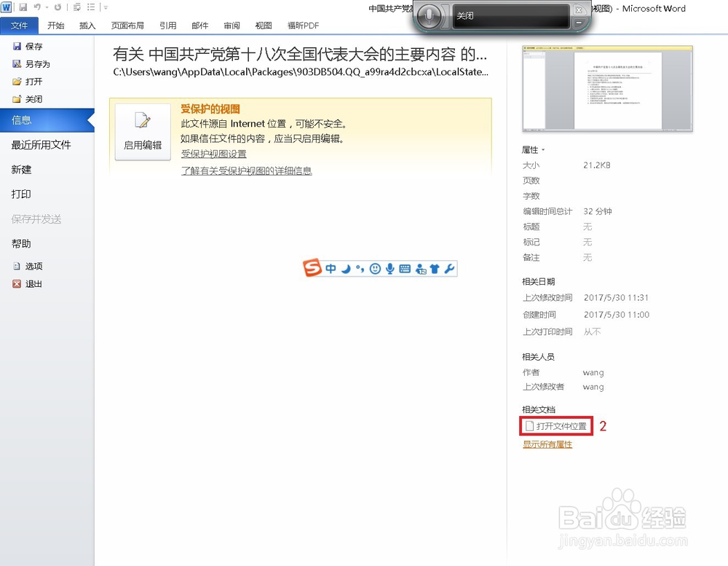Expand the 属性 properties dropdown
This screenshot has width=728, height=566.
(545, 149)
